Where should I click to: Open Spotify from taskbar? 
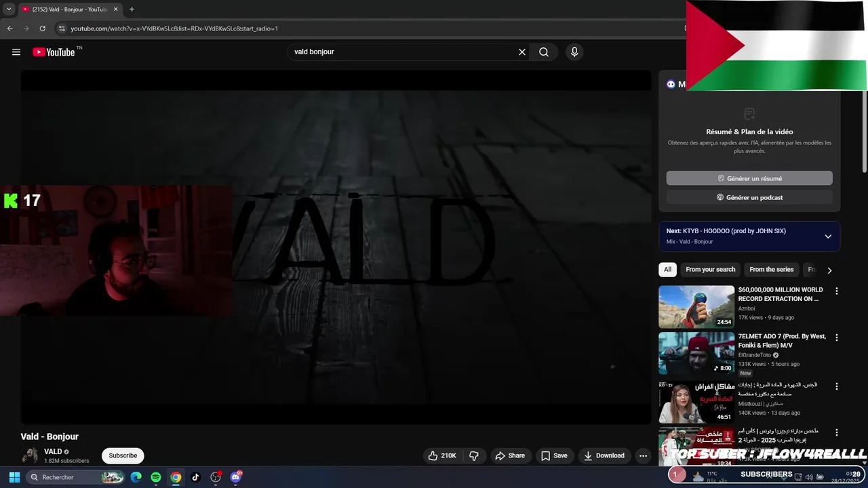click(x=156, y=477)
